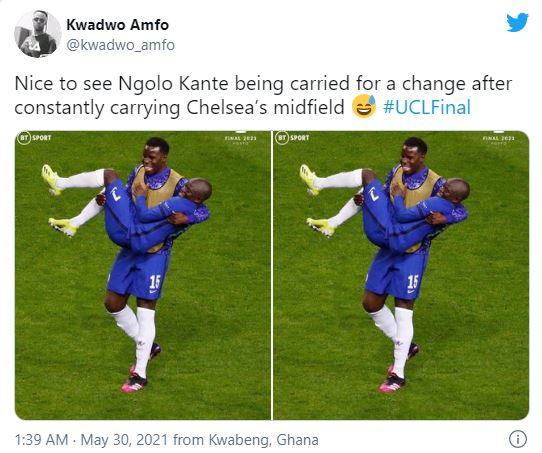Click BT Sport logo in left photo
This screenshot has width=542, height=453.
click(35, 138)
